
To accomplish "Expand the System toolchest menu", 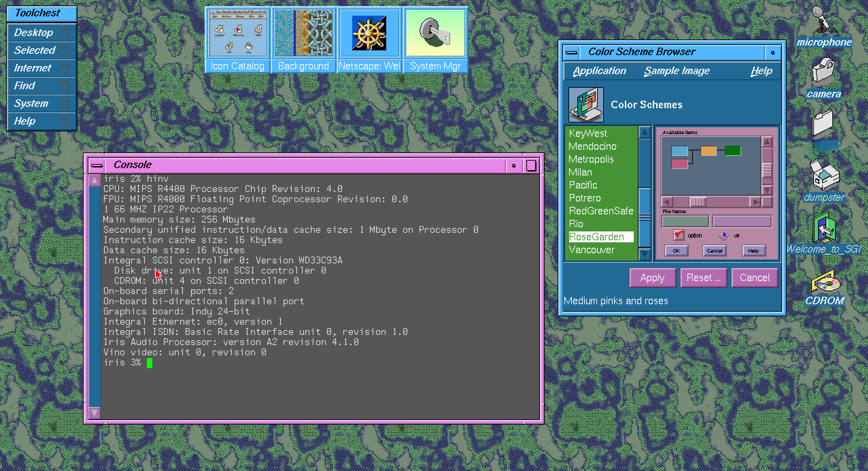I will pos(31,103).
